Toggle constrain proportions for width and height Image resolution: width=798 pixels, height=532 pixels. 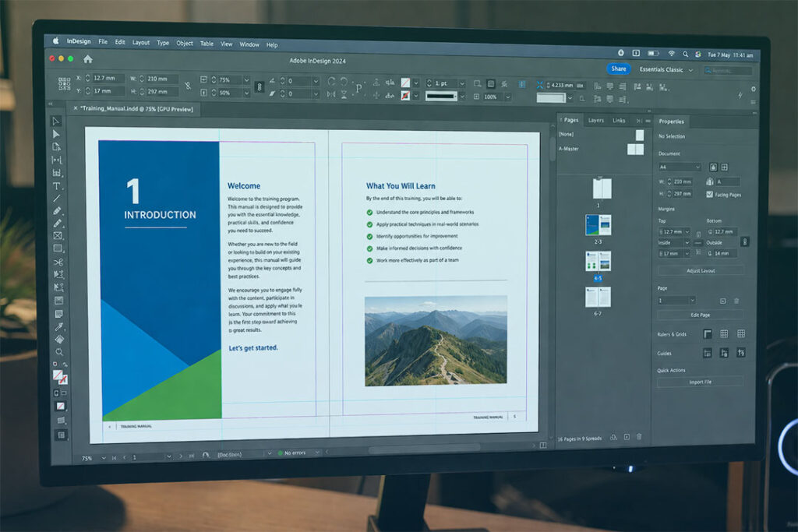tap(186, 86)
